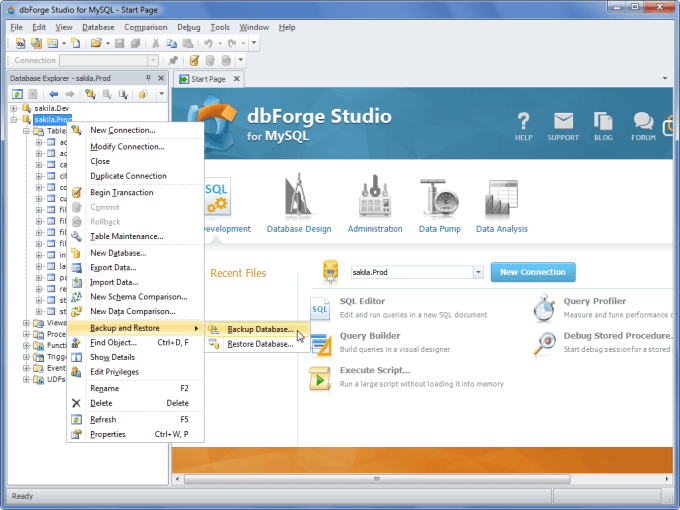
Task: Open the Query Profiler link
Action: click(595, 301)
